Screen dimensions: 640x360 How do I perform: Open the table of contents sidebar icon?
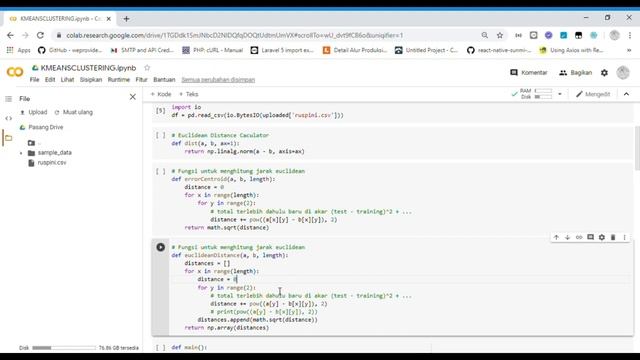click(x=9, y=99)
